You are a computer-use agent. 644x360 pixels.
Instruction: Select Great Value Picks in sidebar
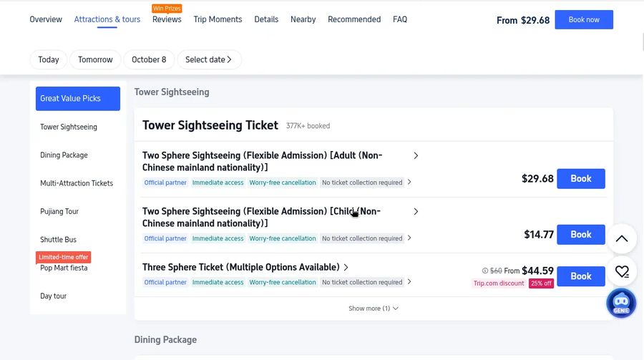[x=78, y=99]
